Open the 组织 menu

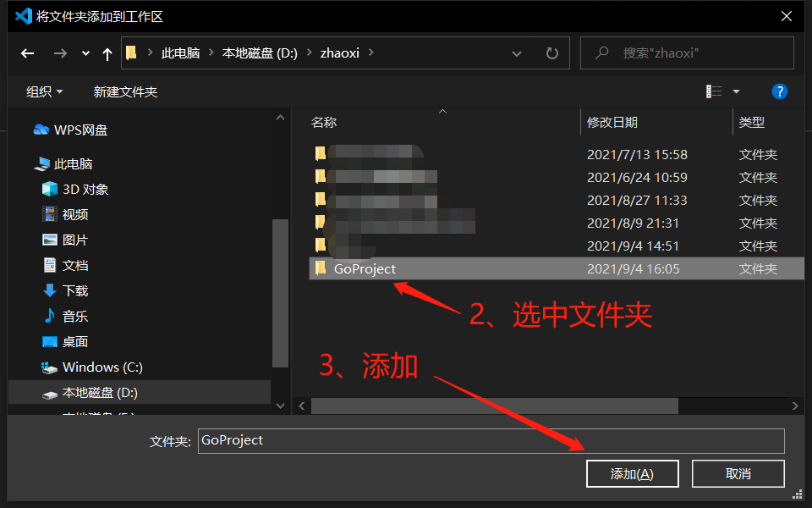(x=45, y=91)
